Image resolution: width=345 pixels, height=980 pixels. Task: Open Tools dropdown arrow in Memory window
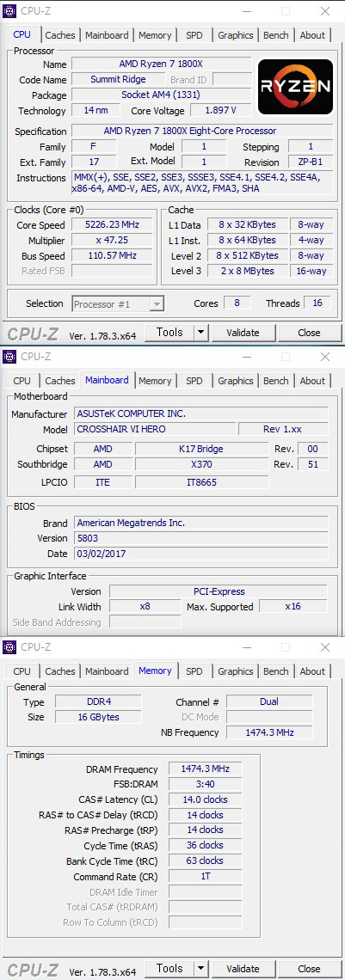point(200,969)
